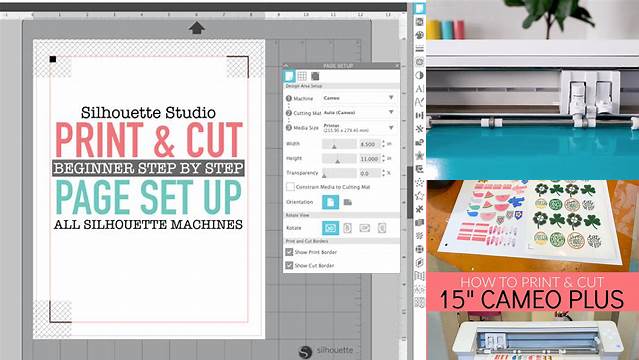Rotate view 90 degrees icon

[x=347, y=228]
